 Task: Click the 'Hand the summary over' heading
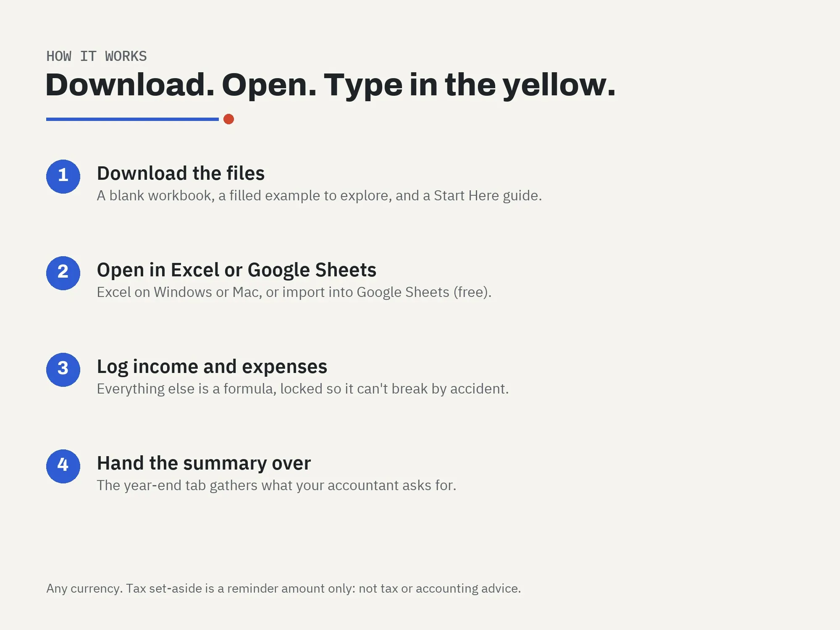tap(204, 463)
